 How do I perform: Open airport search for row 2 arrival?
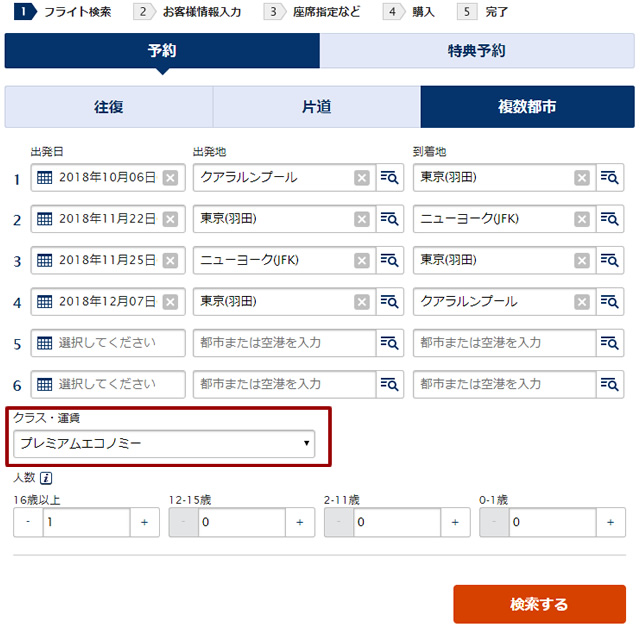coord(609,219)
